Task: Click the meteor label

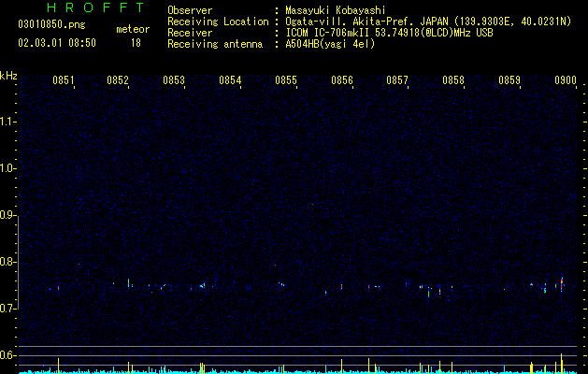Action: tap(133, 29)
